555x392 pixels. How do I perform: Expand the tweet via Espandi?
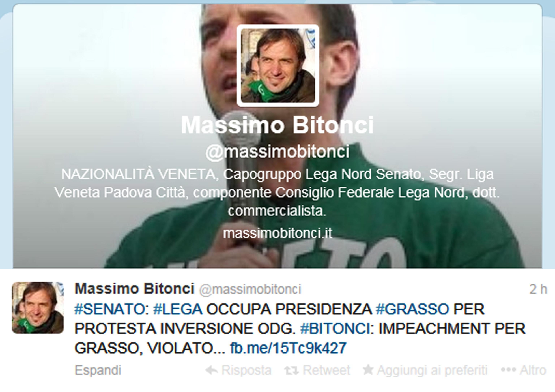pyautogui.click(x=98, y=370)
